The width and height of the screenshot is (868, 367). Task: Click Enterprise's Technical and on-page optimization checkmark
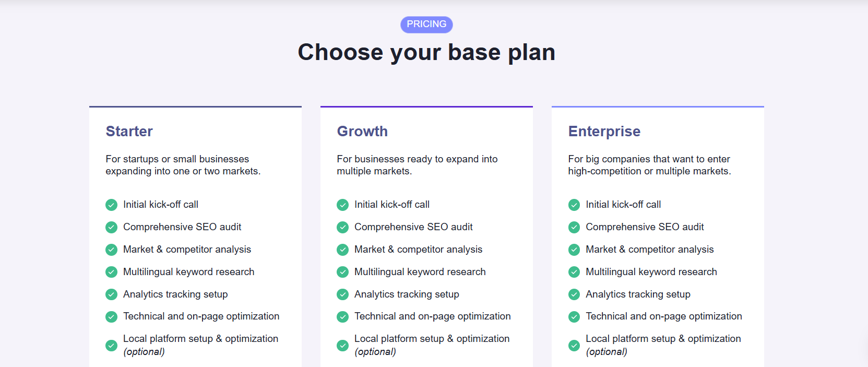tap(574, 317)
